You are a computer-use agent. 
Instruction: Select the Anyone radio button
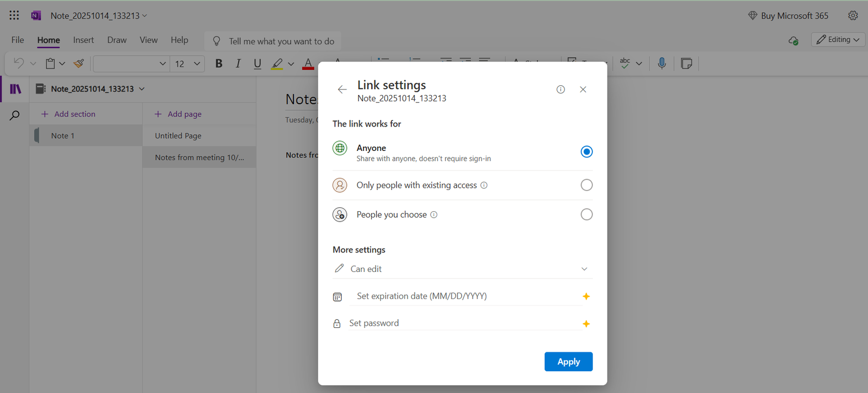(586, 152)
